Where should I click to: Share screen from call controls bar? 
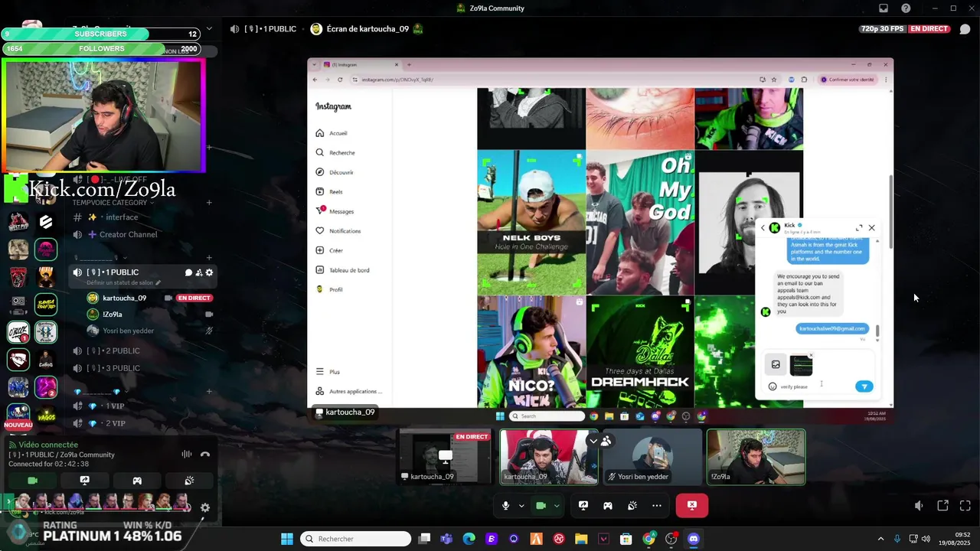[583, 506]
